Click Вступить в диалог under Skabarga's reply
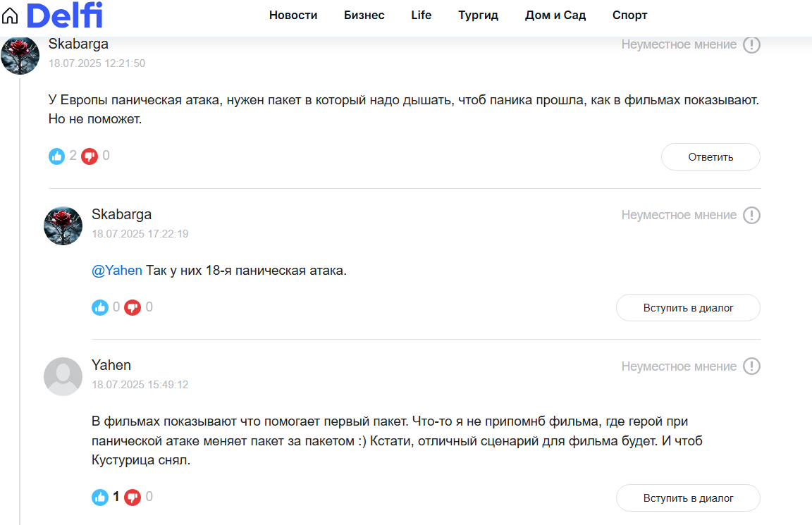Screen dimensions: 812x525 [688, 307]
